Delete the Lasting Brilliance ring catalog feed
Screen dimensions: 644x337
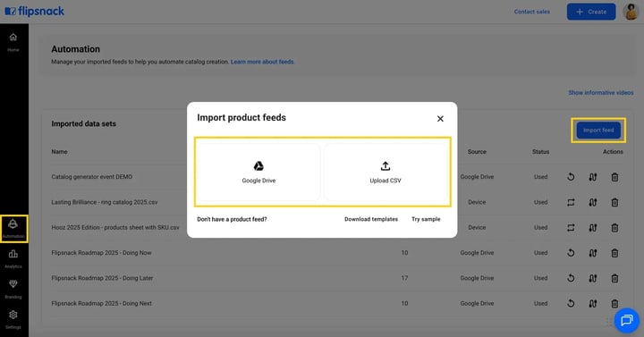[x=614, y=202]
